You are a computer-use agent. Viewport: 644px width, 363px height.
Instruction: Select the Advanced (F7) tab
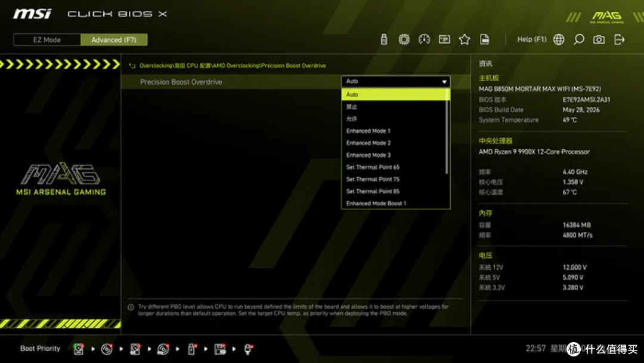pos(114,40)
